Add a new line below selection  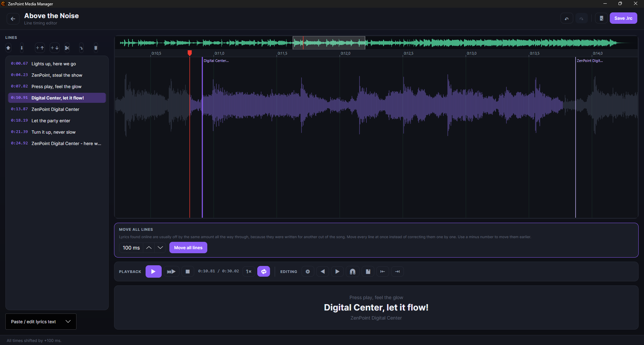pyautogui.click(x=55, y=48)
